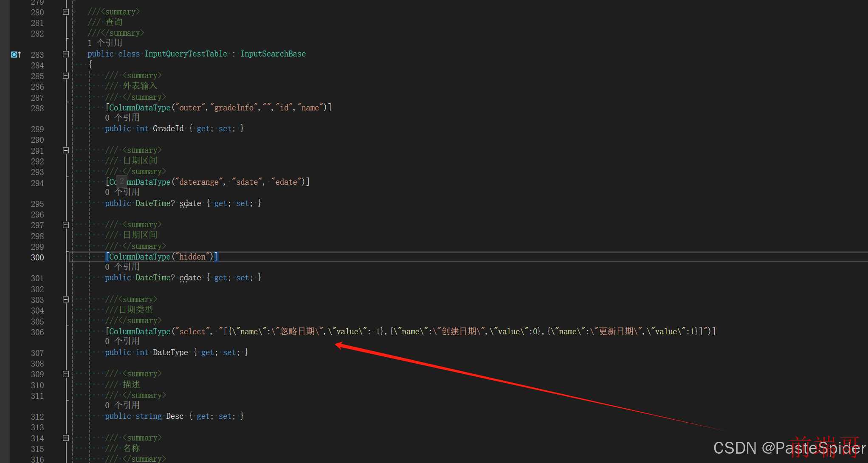Viewport: 868px width, 463px height.
Task: Open the '0 个引用' CodeLens above DateType
Action: click(122, 341)
